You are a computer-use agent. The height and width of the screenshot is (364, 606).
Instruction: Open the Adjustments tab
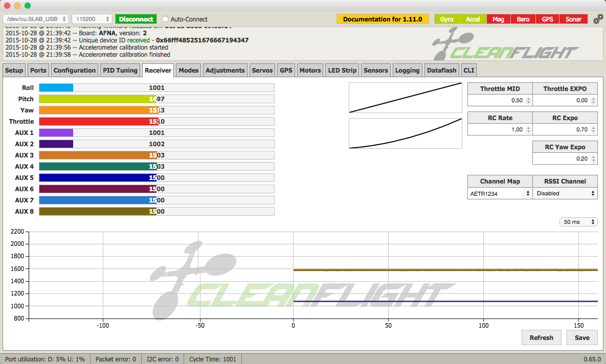pos(225,71)
